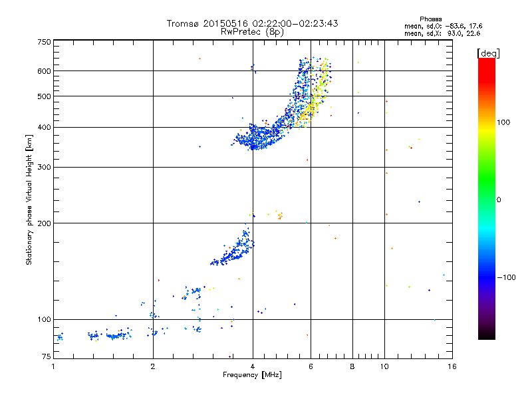Click the '750' height axis tick label

[44, 42]
